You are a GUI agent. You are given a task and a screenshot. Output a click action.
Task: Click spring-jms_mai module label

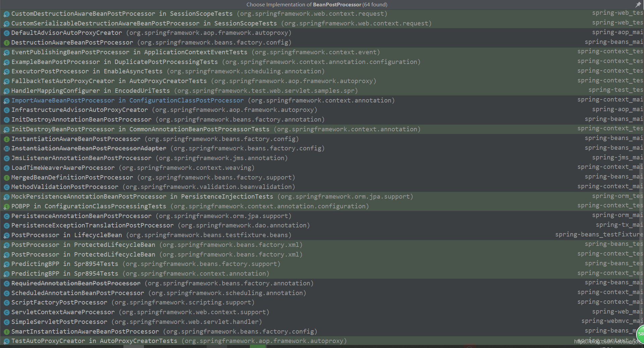point(618,157)
